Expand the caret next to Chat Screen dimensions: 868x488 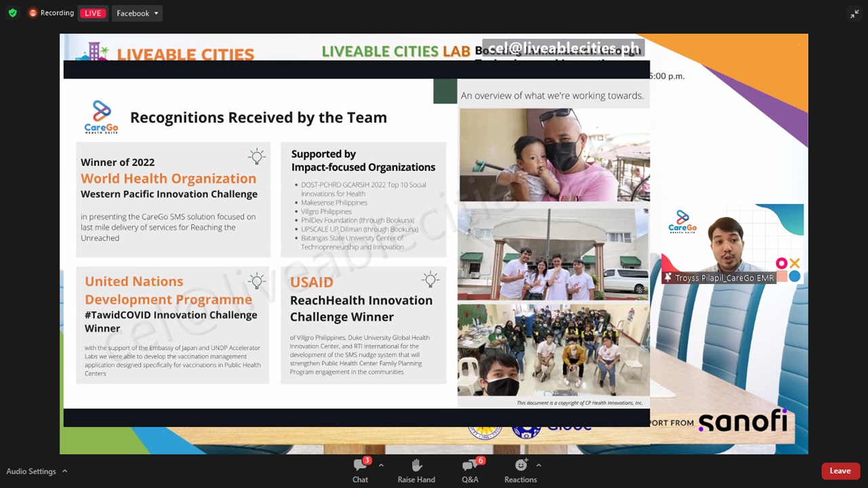tap(381, 466)
